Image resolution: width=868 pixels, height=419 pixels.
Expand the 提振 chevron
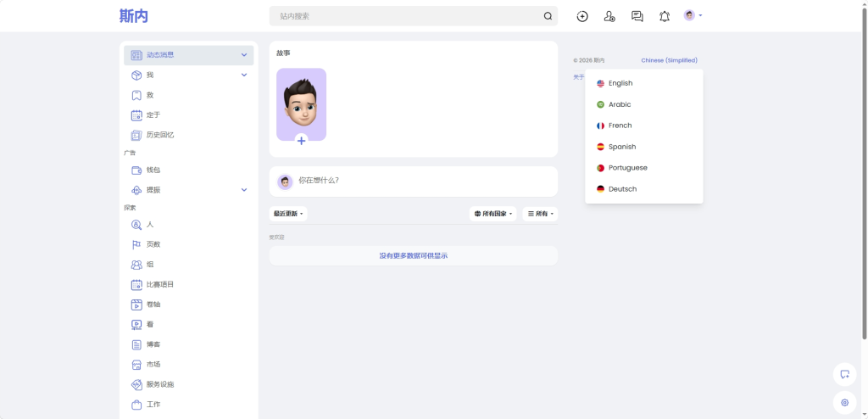244,190
